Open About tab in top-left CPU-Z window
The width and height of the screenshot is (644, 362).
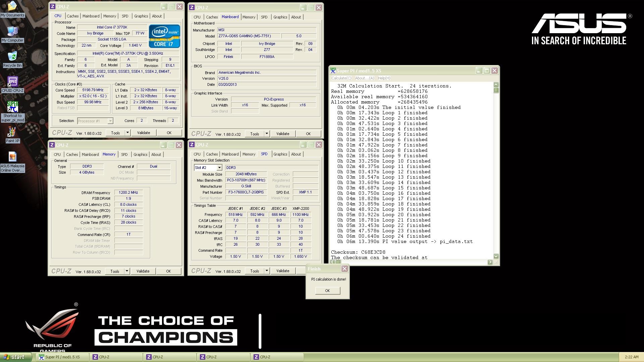(157, 16)
